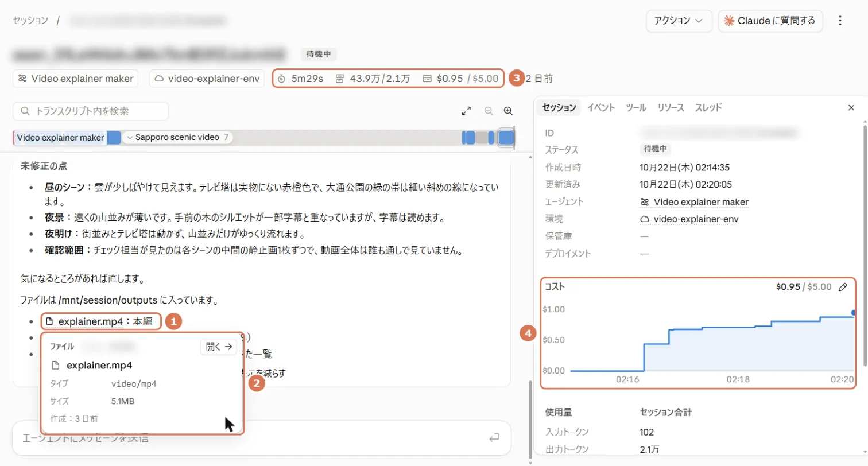Switch to the セッション tab
This screenshot has height=466, width=868.
(559, 107)
